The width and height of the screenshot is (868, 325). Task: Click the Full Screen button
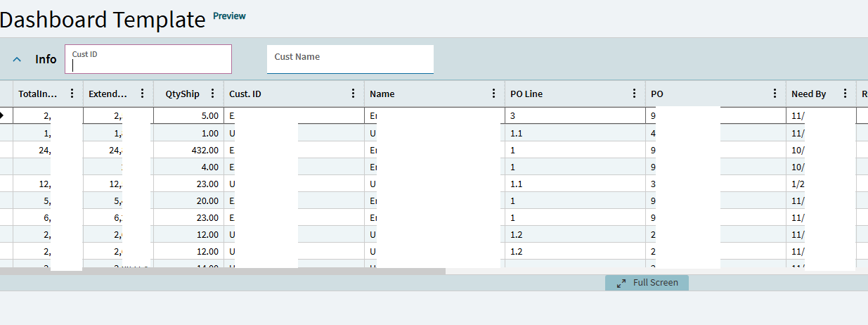tap(647, 283)
